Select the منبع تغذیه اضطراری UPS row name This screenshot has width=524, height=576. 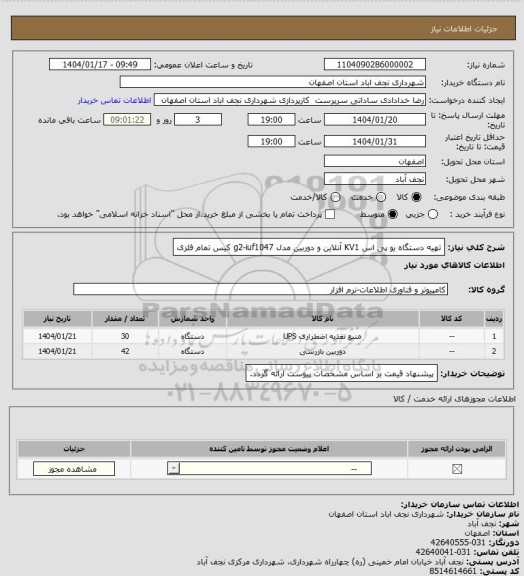(x=322, y=336)
